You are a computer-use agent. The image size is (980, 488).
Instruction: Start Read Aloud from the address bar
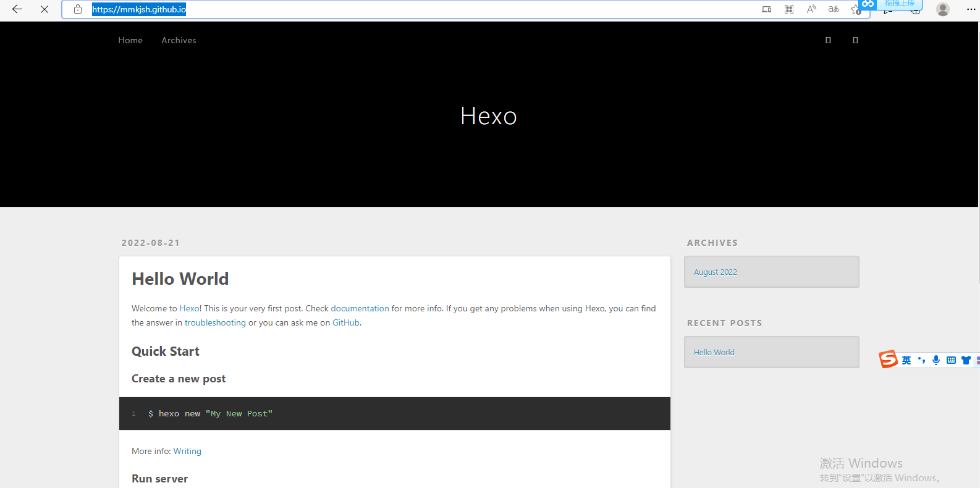pos(811,9)
